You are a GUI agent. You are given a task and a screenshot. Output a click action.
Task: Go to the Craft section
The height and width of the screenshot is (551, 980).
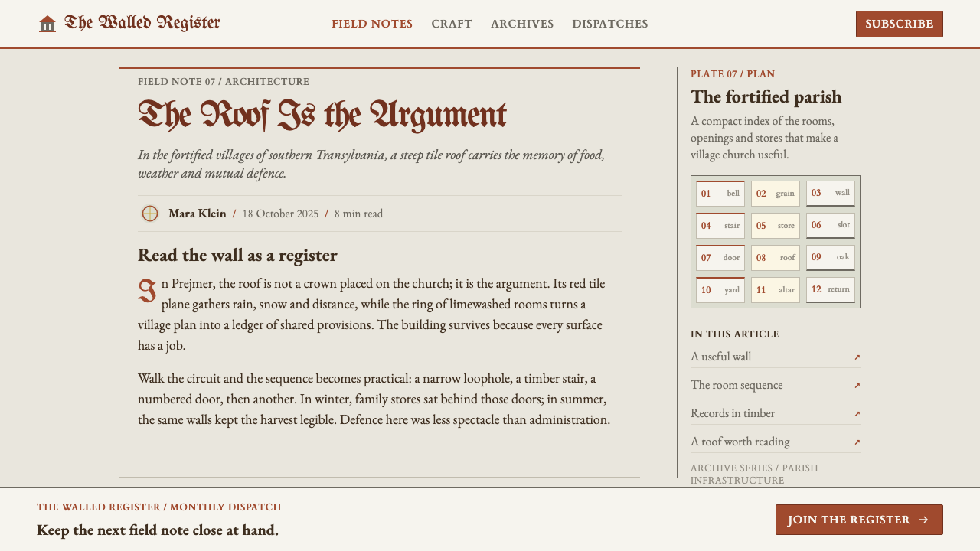point(452,24)
